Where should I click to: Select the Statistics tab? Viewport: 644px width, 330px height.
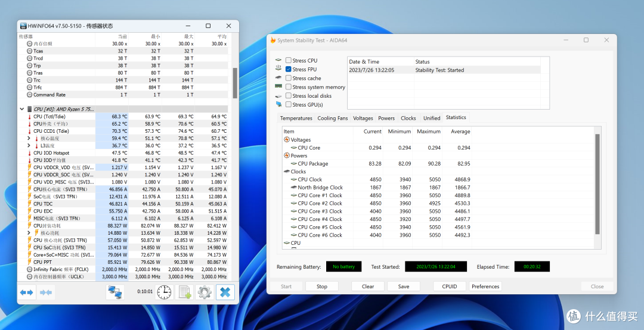(456, 117)
